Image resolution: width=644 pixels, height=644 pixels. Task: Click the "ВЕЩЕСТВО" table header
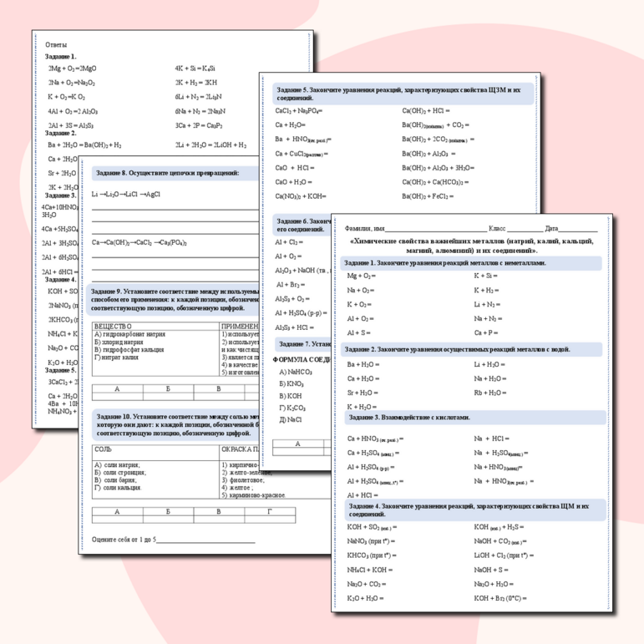coord(113,327)
